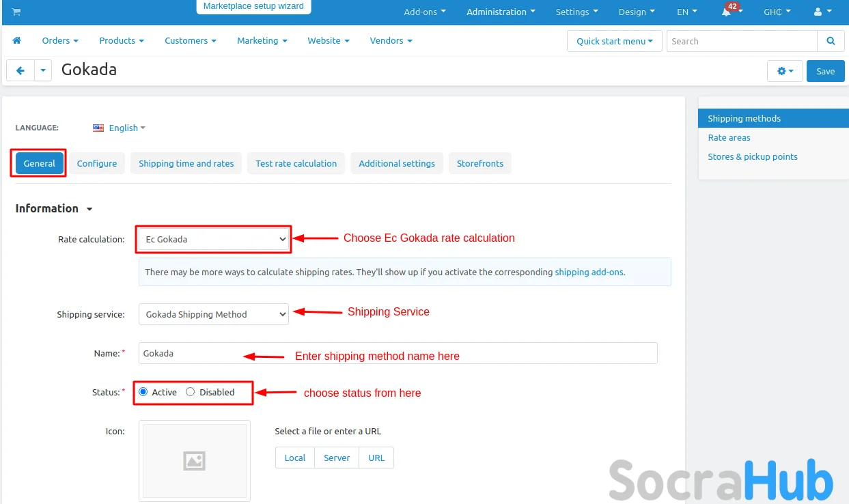Click the Save button
The height and width of the screenshot is (504, 849).
coord(826,71)
